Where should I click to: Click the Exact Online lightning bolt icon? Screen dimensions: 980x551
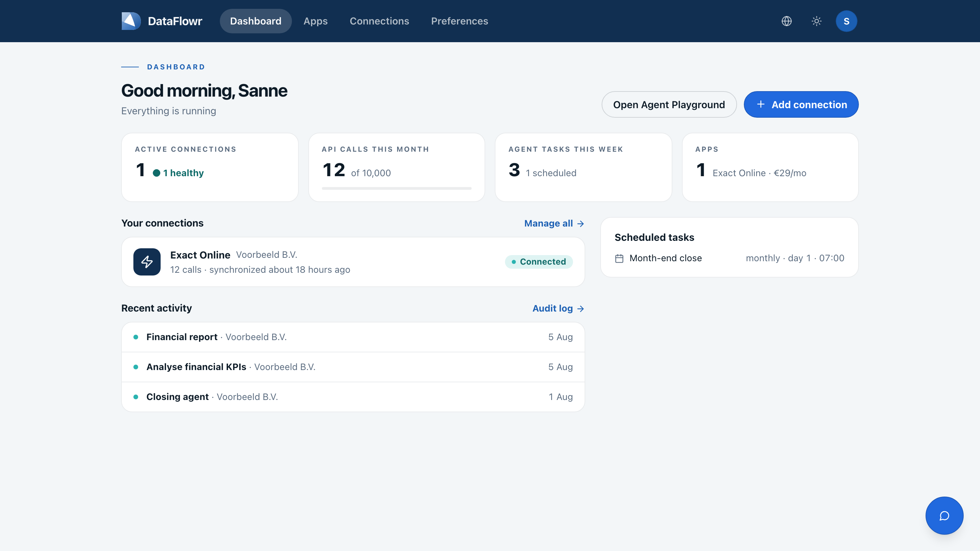(x=147, y=262)
